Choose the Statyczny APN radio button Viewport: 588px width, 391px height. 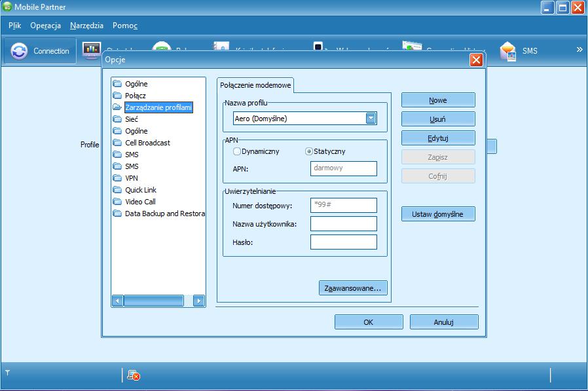click(x=309, y=151)
